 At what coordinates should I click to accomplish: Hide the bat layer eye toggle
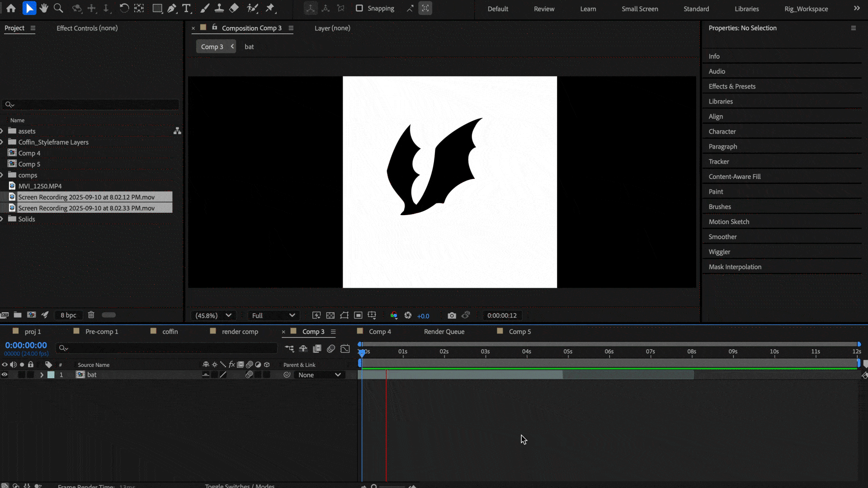point(5,375)
